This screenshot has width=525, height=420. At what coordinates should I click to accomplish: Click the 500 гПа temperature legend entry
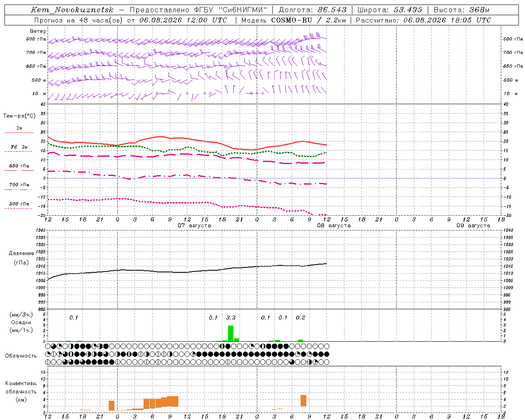coord(19,205)
